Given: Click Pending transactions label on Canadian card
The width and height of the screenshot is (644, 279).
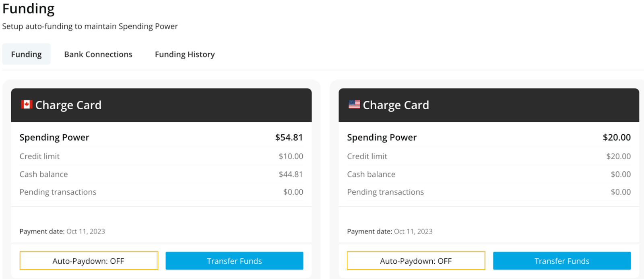Looking at the screenshot, I should pos(58,192).
